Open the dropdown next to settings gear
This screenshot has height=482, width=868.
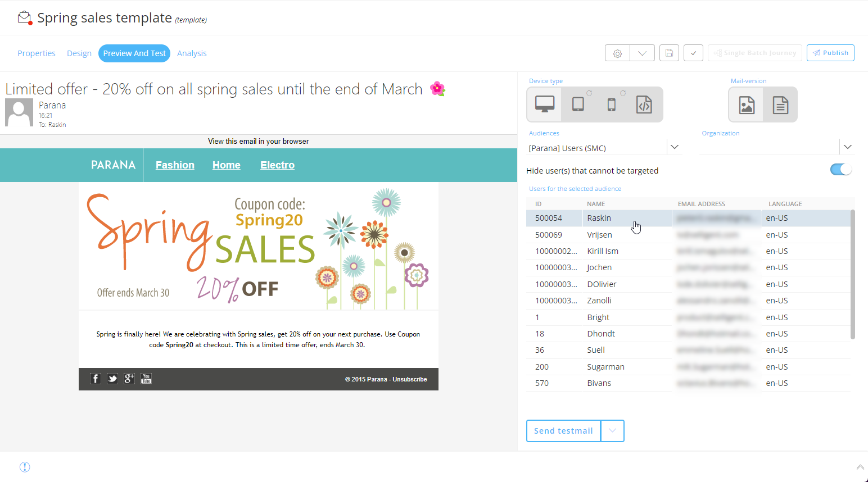pyautogui.click(x=642, y=53)
